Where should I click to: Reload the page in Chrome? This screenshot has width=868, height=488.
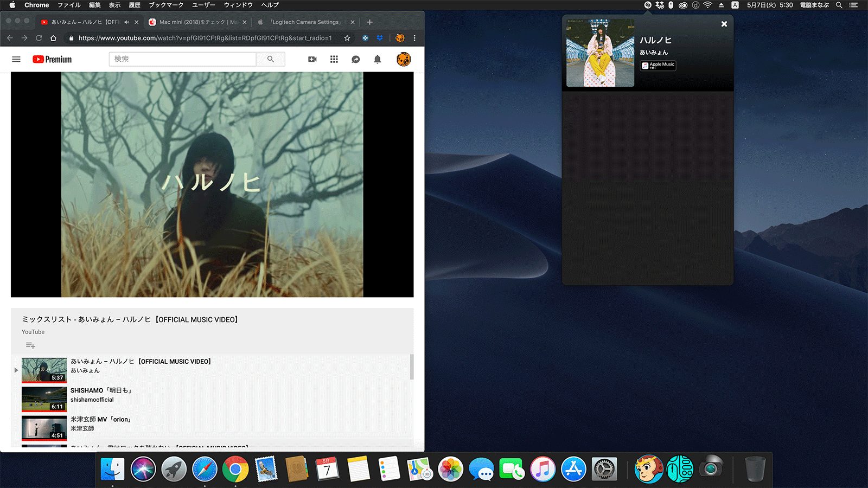pyautogui.click(x=39, y=38)
